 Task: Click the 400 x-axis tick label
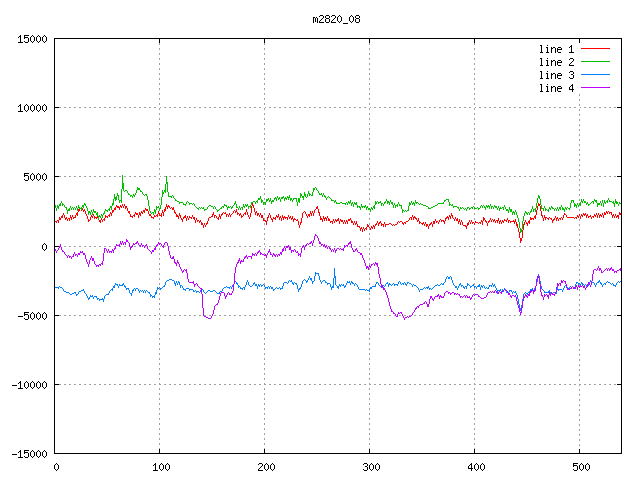(475, 467)
